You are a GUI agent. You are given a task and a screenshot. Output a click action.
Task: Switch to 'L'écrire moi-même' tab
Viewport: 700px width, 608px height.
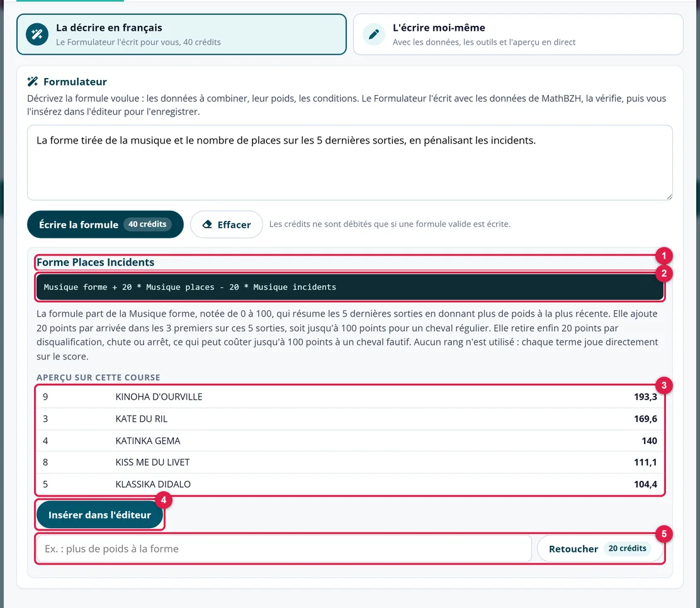point(518,35)
